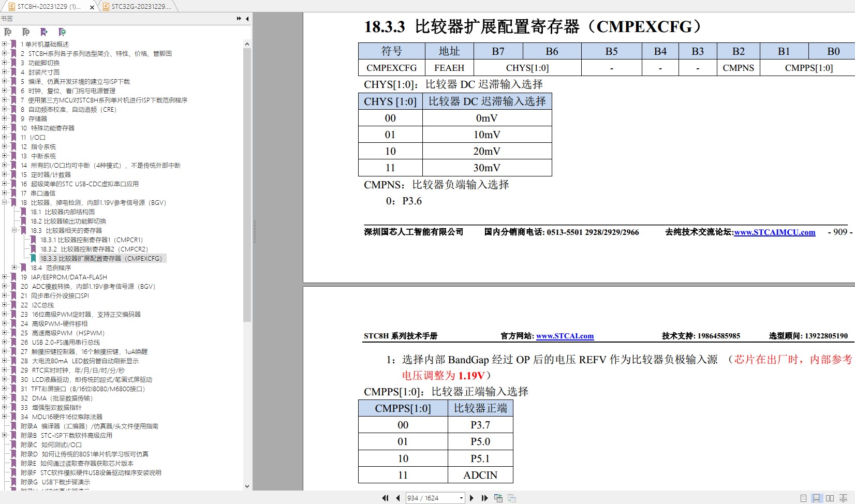Open bookmark 22 I2C总线
The height and width of the screenshot is (504, 855).
tap(37, 305)
